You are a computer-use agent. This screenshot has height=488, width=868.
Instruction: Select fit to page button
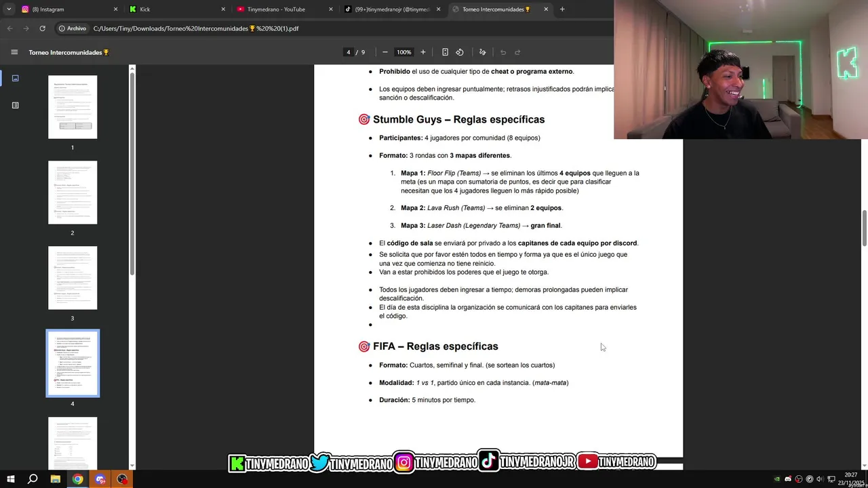click(445, 52)
